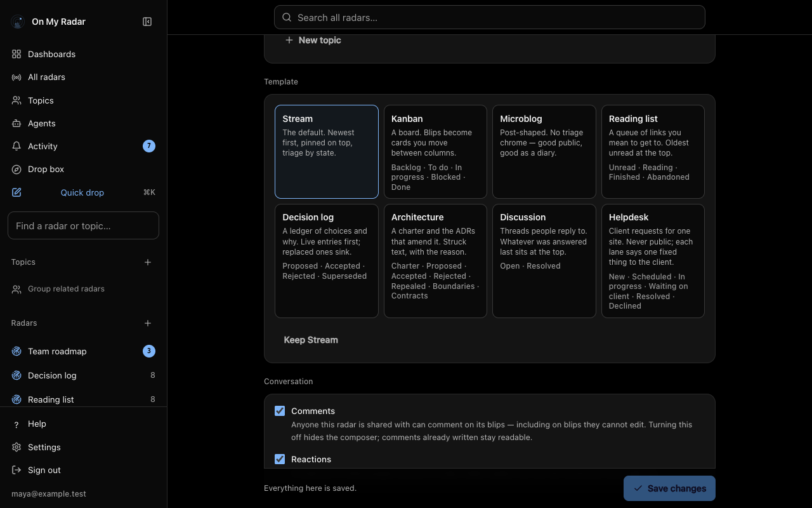Open Settings from the sidebar
This screenshot has height=508, width=812.
[83, 447]
